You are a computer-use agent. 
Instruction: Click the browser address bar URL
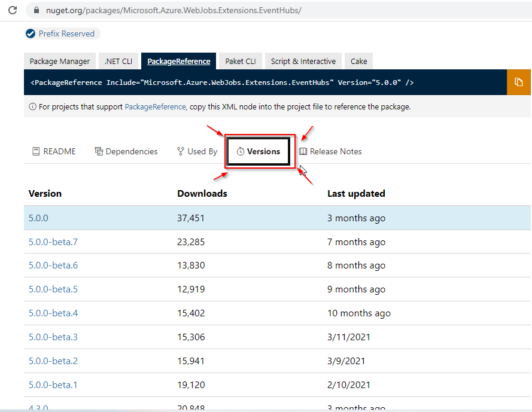click(174, 10)
